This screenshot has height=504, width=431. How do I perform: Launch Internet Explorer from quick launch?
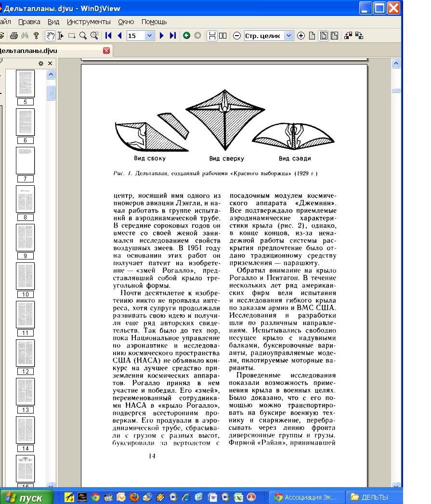[x=186, y=497]
